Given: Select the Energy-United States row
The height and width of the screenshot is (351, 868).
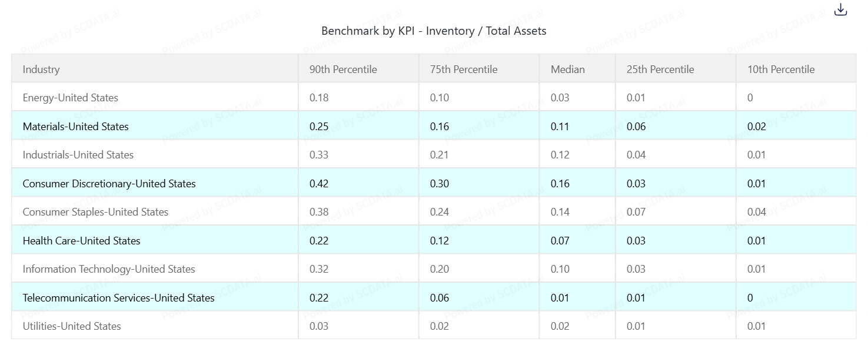Looking at the screenshot, I should point(71,98).
